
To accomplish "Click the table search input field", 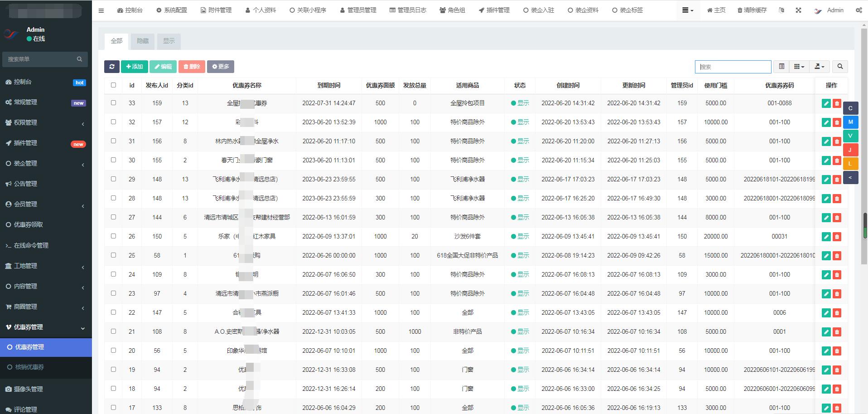I will point(733,67).
